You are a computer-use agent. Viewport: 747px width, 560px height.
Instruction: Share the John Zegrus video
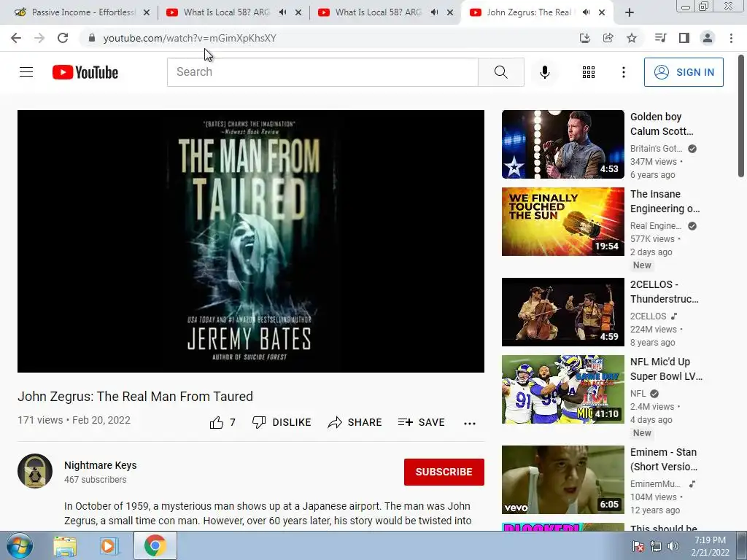point(355,422)
